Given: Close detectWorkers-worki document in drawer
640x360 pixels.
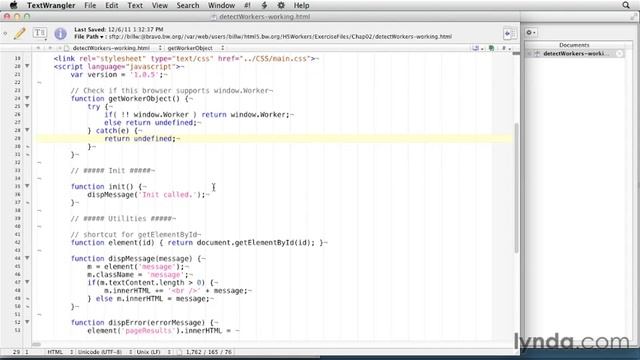Looking at the screenshot, I should [620, 53].
